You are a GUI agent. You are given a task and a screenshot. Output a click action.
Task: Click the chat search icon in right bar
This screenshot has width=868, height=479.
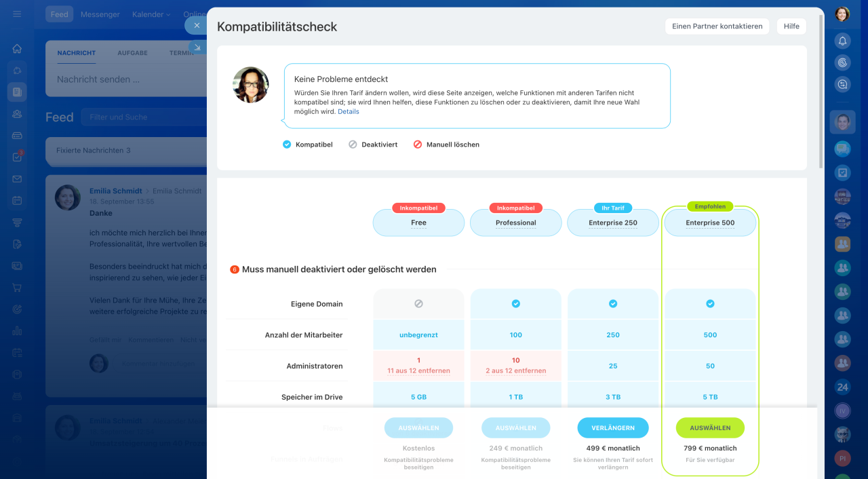point(842,84)
